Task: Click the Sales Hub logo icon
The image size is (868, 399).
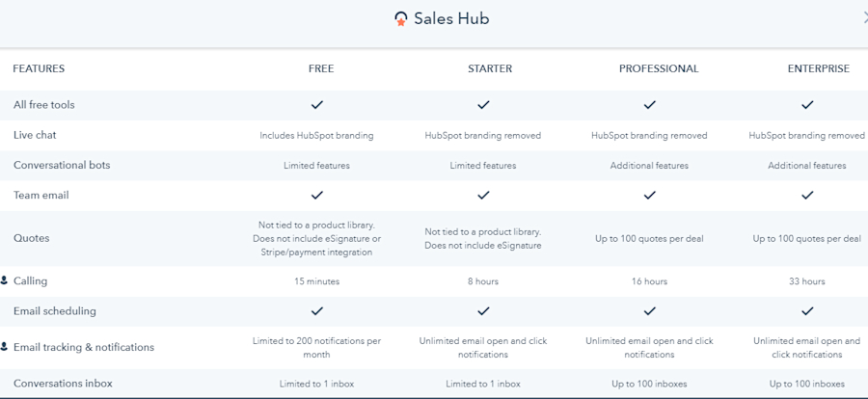Action: (401, 19)
